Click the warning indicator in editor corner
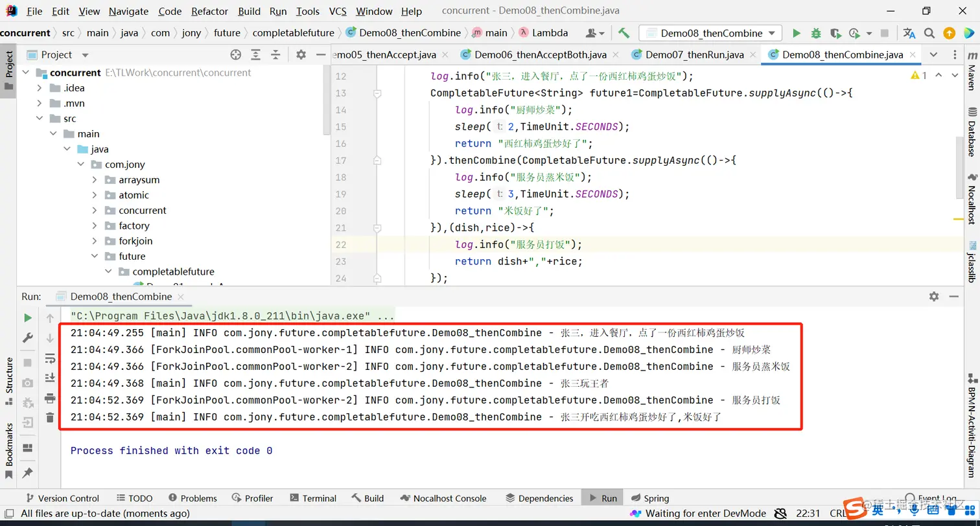Viewport: 980px width, 526px height. [x=918, y=76]
